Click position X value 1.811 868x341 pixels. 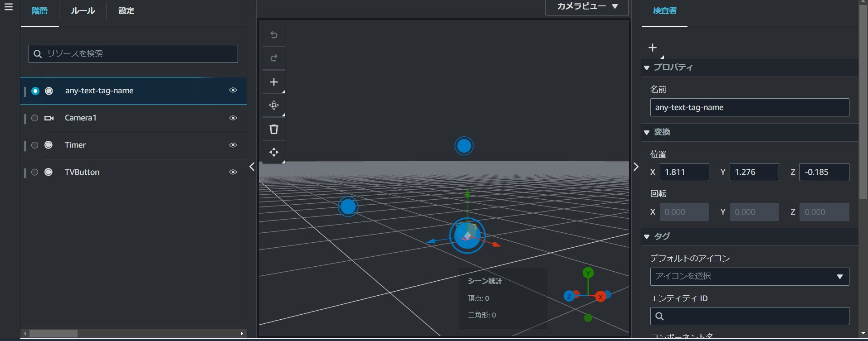(x=684, y=172)
